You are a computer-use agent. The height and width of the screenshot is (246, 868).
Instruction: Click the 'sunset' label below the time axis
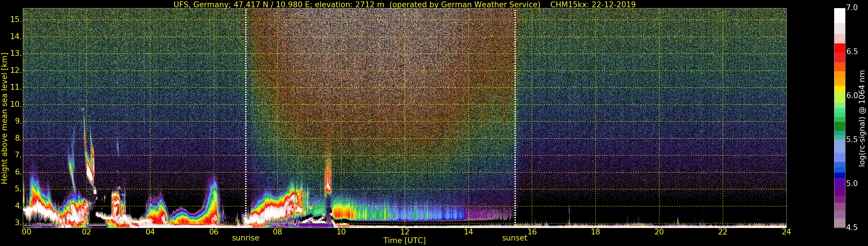514,238
